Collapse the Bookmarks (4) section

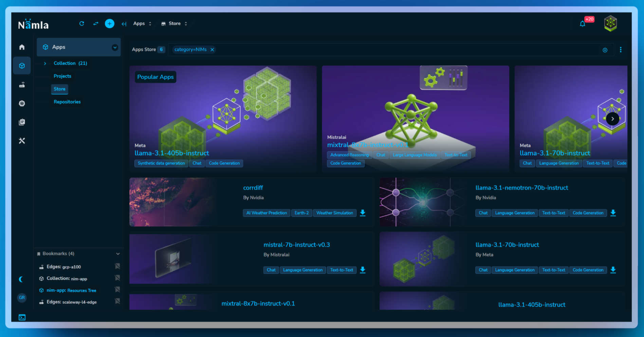(x=118, y=254)
